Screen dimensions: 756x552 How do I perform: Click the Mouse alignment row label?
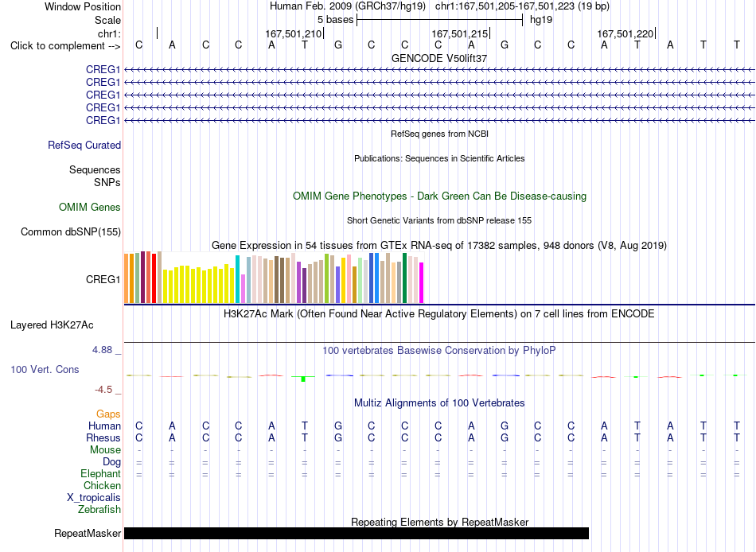[x=105, y=450]
